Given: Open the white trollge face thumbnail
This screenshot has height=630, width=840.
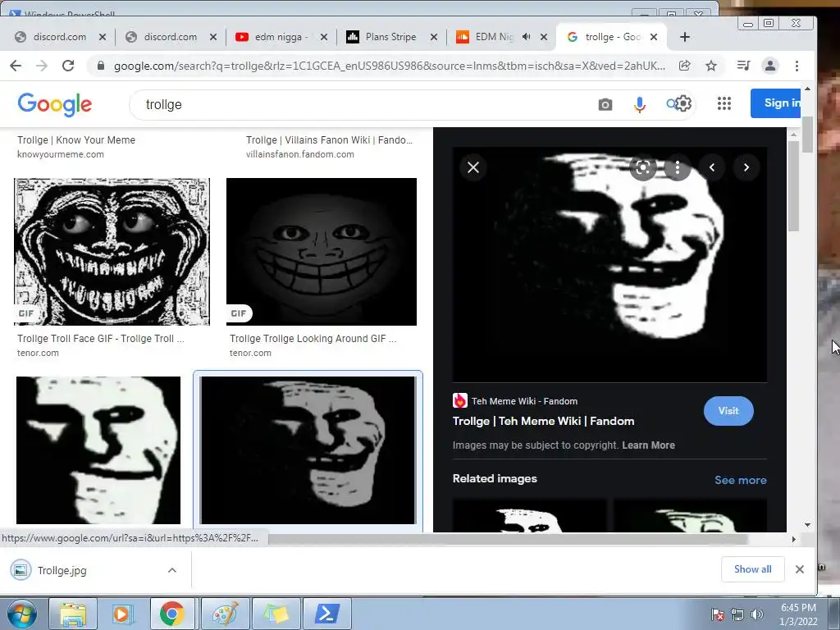Looking at the screenshot, I should [x=98, y=450].
